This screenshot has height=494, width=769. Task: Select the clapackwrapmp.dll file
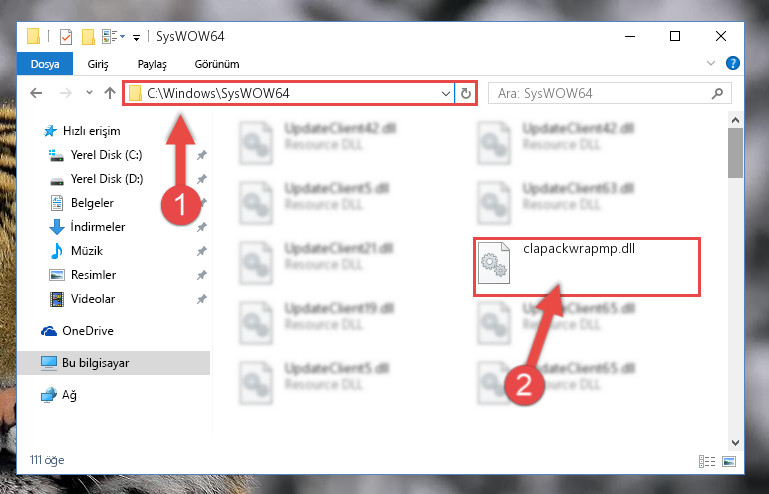pyautogui.click(x=587, y=267)
